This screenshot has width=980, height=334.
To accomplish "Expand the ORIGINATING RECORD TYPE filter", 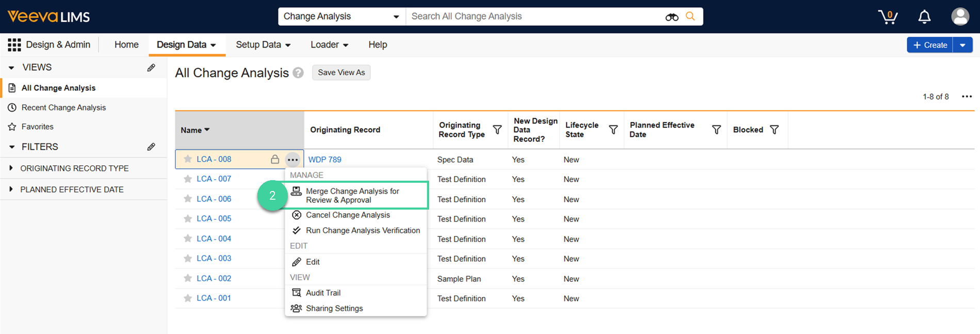I will [x=11, y=168].
